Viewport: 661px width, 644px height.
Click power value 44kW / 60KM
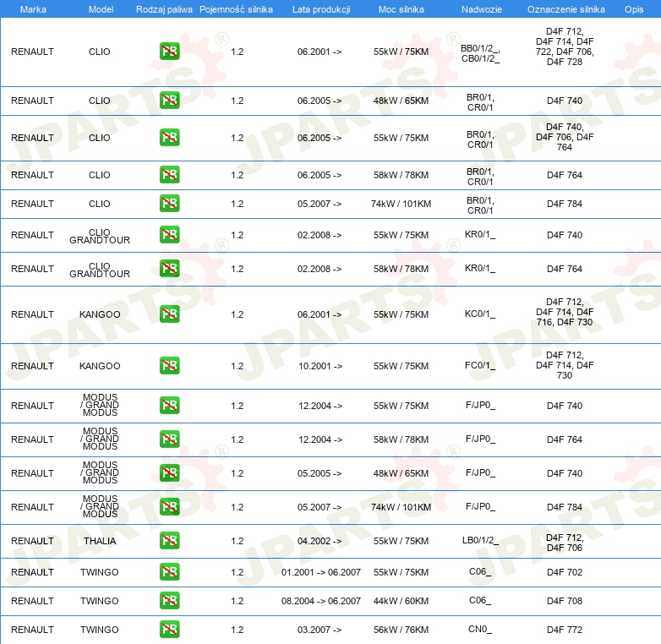tap(401, 601)
